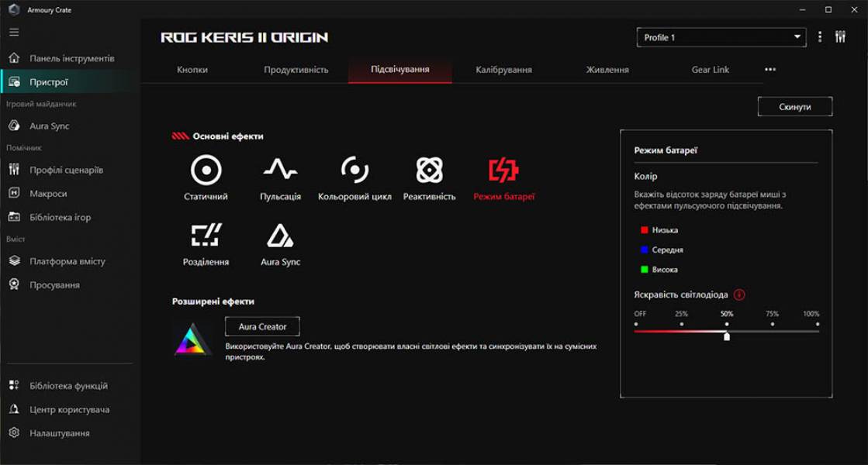Select the Aura Sync effect icon
This screenshot has height=465, width=868.
click(279, 235)
